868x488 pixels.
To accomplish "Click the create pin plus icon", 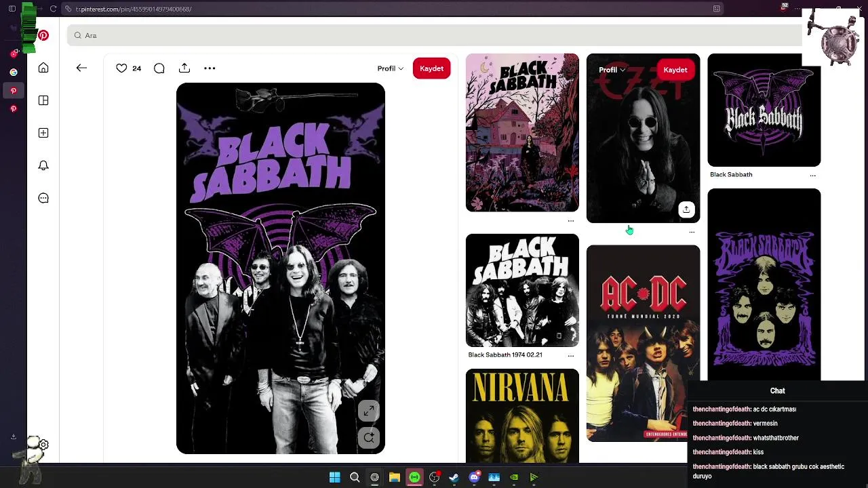I will 43,133.
